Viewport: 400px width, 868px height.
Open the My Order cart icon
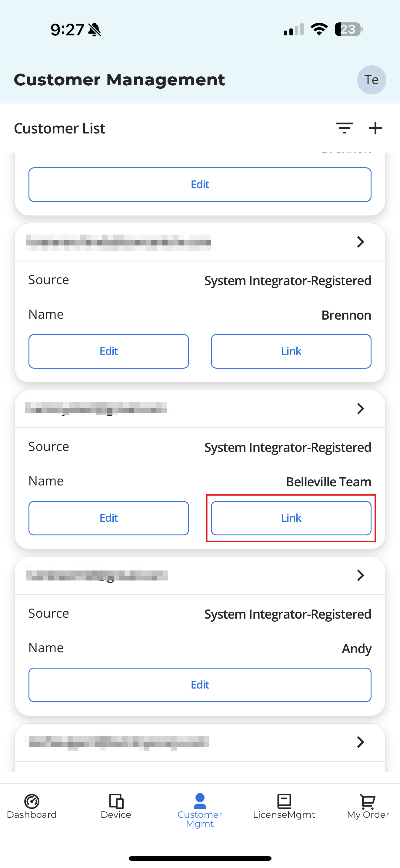pyautogui.click(x=368, y=801)
